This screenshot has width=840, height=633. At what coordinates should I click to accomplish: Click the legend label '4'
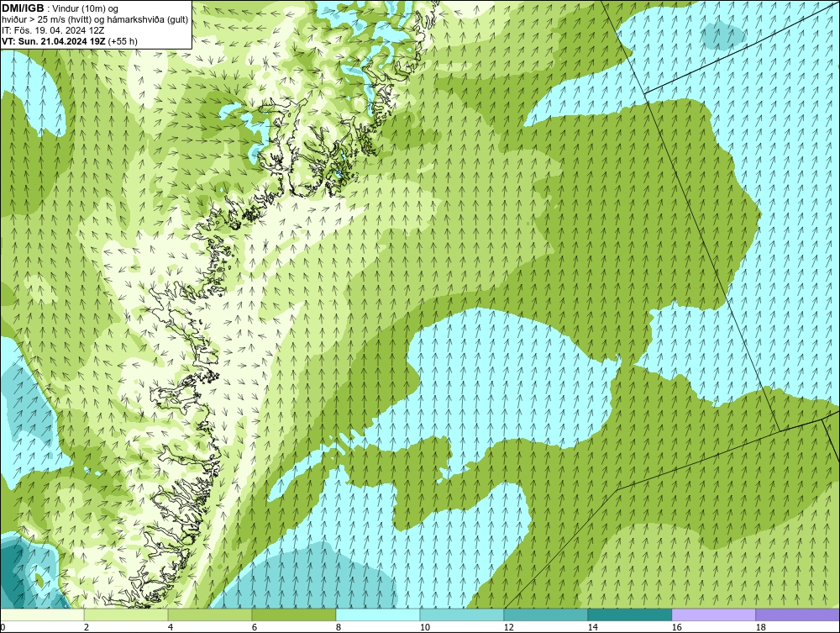[x=171, y=627]
